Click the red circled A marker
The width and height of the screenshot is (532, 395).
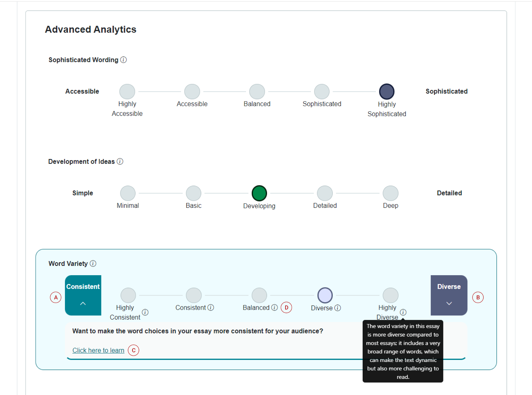56,297
